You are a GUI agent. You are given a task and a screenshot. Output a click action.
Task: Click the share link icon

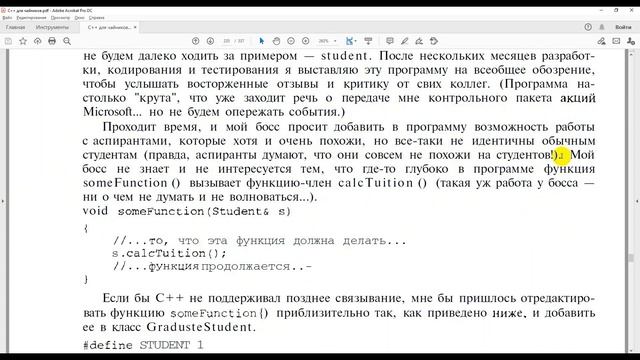pos(601,41)
